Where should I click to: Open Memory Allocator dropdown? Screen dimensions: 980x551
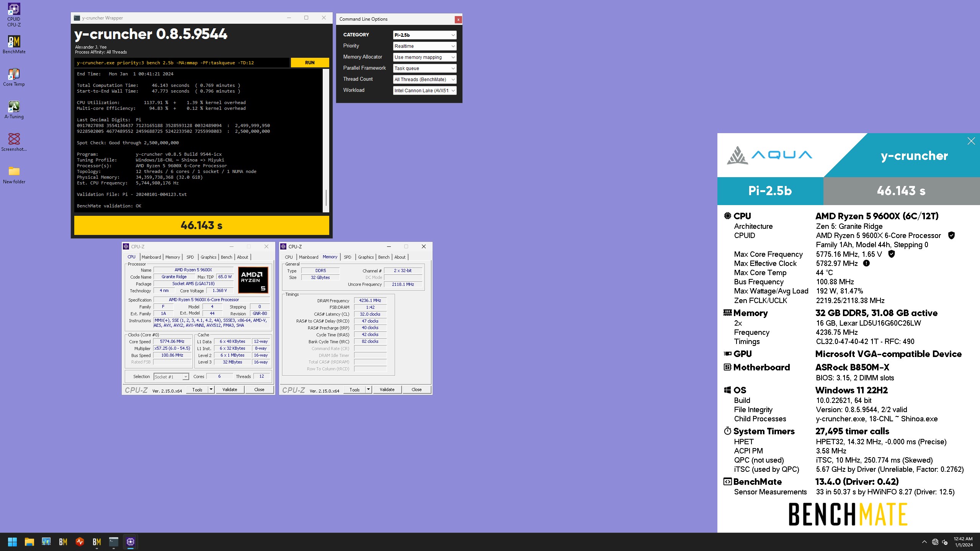[425, 57]
